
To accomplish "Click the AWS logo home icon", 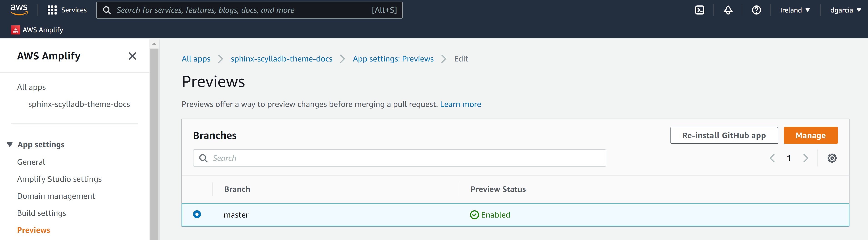I will pos(19,10).
